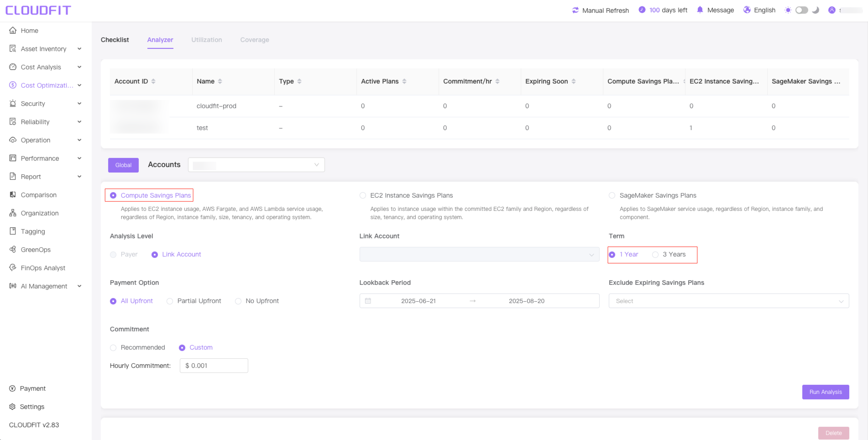Open the Accounts dropdown
Screen dimensions: 868x440
[x=256, y=165]
